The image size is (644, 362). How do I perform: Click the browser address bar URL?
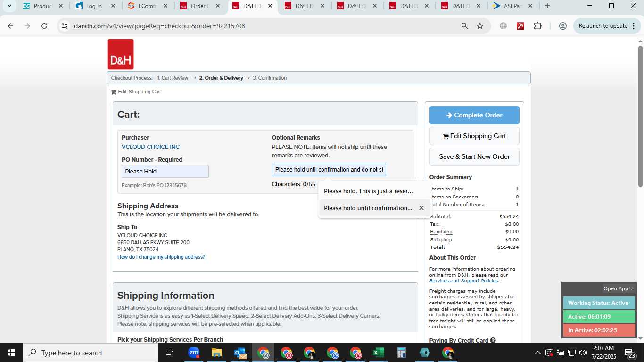[x=159, y=26]
